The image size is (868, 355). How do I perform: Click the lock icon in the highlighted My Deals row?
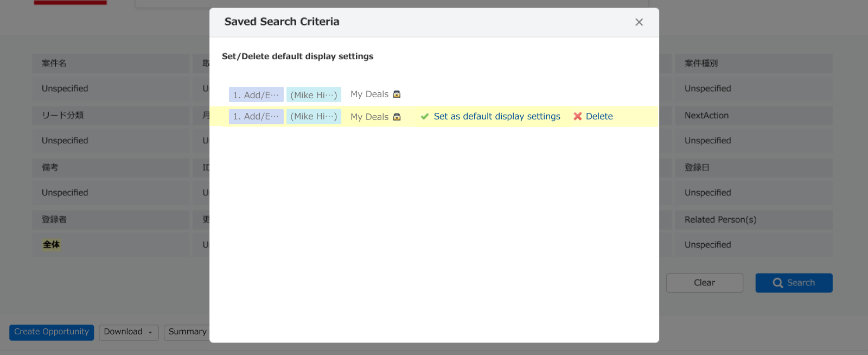click(397, 117)
